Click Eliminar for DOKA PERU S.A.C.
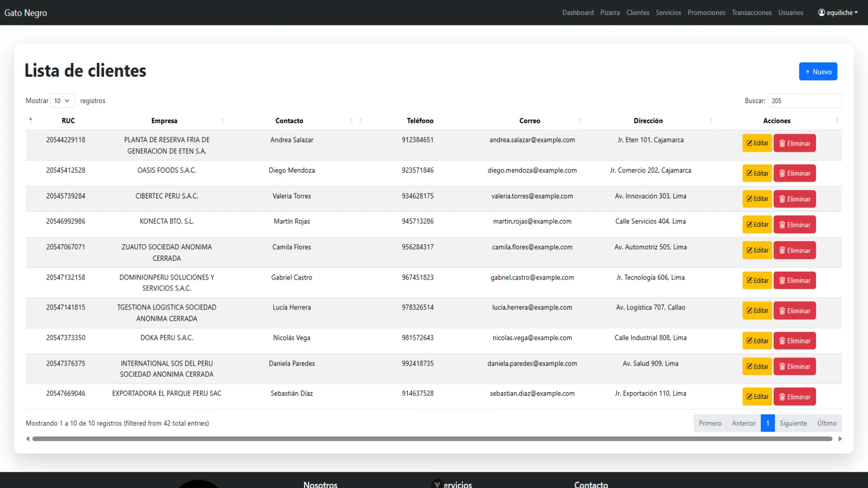Image resolution: width=868 pixels, height=488 pixels. 794,341
